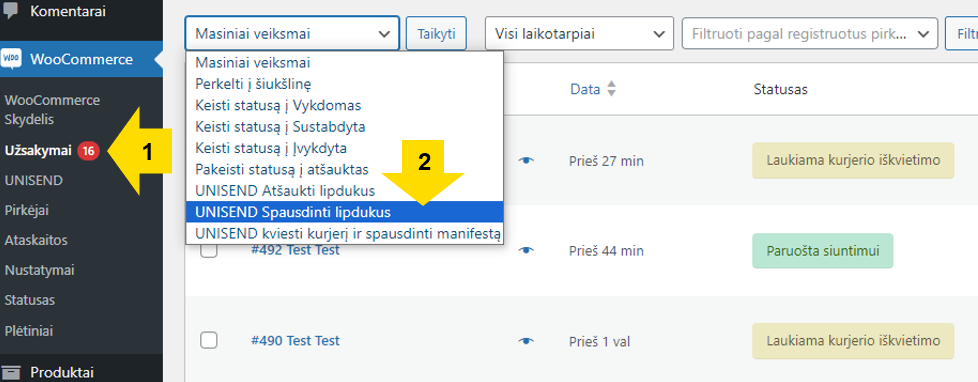Open the Filtruoti pagal registruotus pirkėjus dropdown
Image resolution: width=978 pixels, height=382 pixels.
(x=811, y=33)
